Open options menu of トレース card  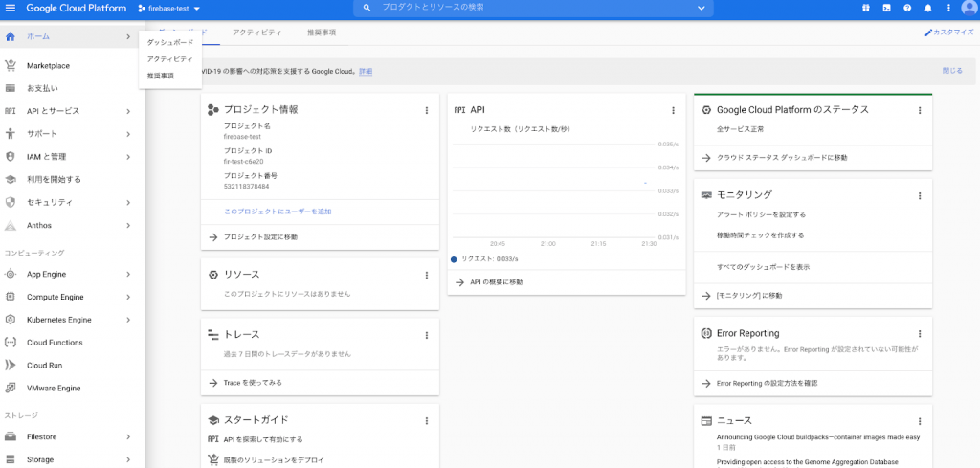pyautogui.click(x=427, y=335)
